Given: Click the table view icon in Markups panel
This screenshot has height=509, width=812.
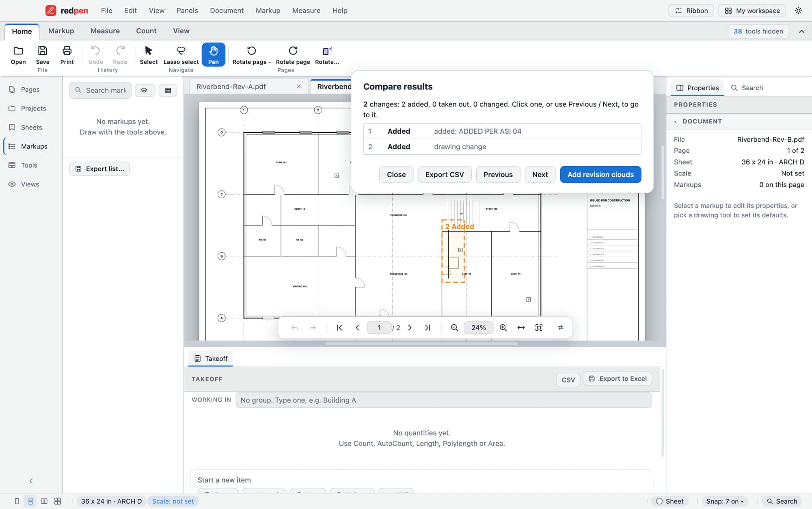Looking at the screenshot, I should click(168, 90).
